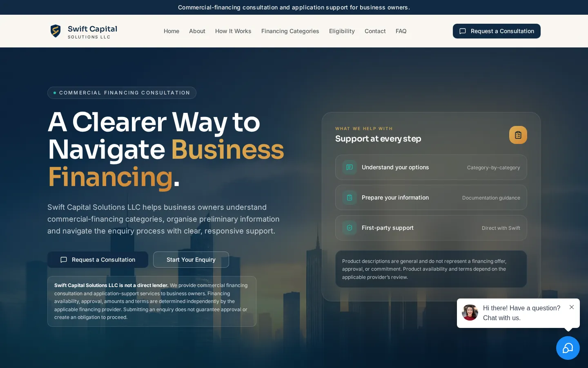Click the First-party support text
588x368 pixels.
388,228
